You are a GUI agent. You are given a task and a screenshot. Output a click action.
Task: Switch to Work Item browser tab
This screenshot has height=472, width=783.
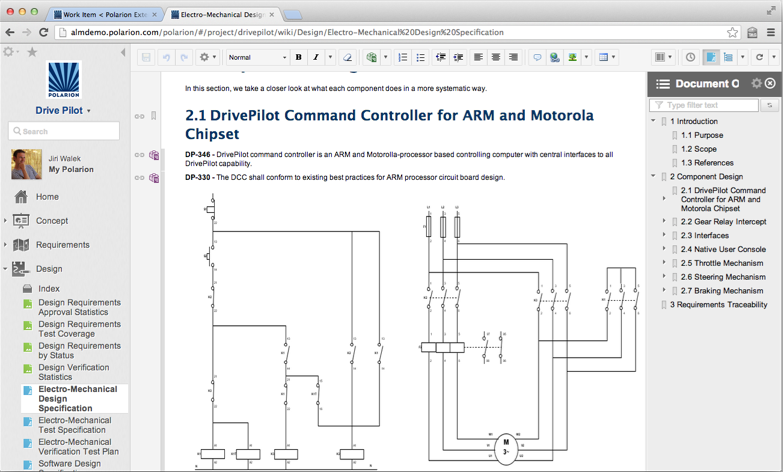pos(105,14)
